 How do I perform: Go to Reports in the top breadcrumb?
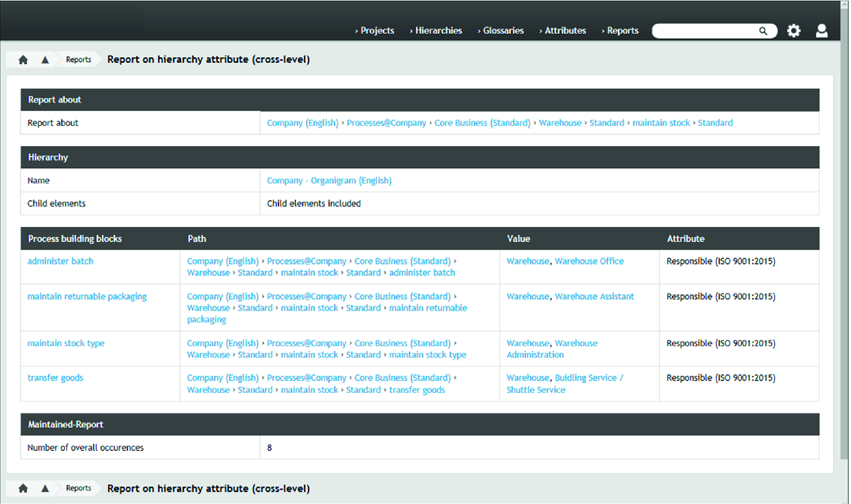tap(79, 60)
